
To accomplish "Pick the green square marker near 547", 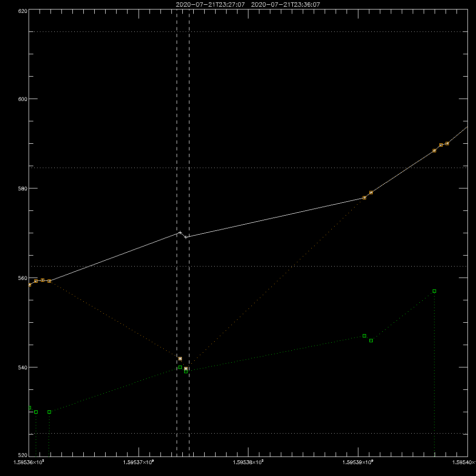I will click(364, 336).
